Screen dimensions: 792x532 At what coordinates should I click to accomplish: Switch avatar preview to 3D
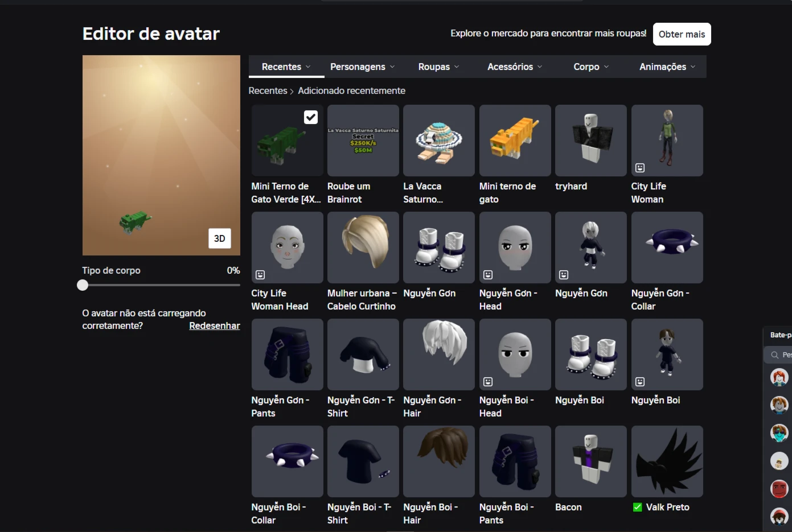[220, 238]
